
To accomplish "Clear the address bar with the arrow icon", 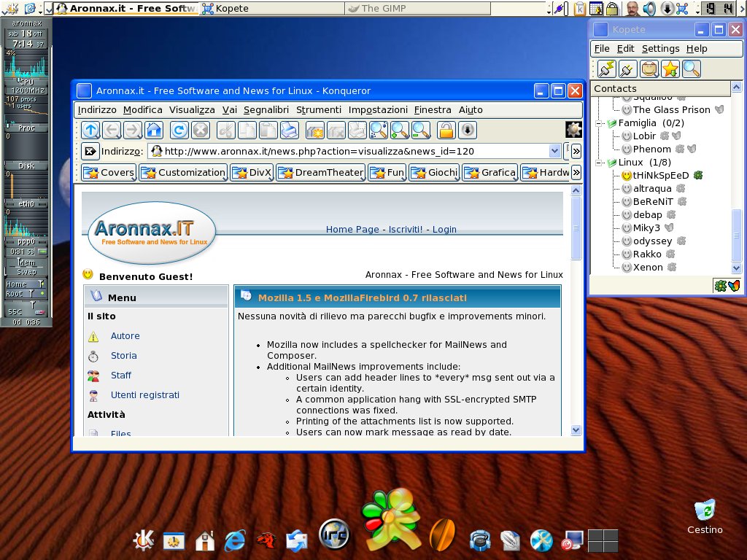I will click(x=90, y=152).
